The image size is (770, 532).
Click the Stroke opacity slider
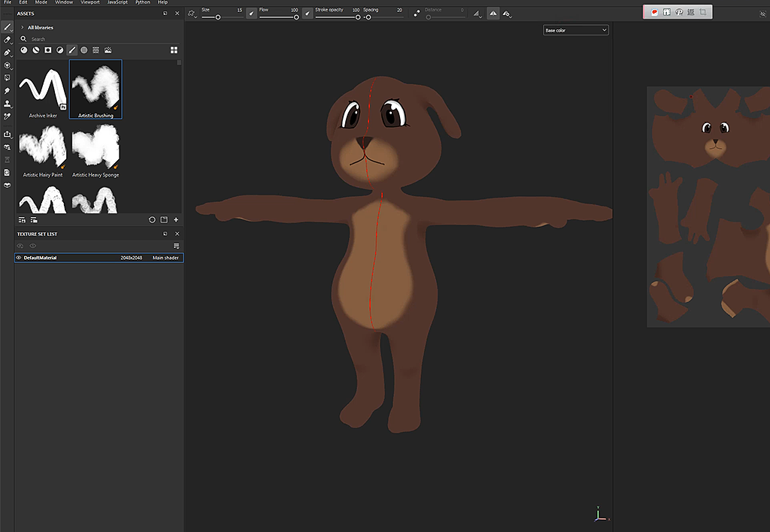(337, 17)
